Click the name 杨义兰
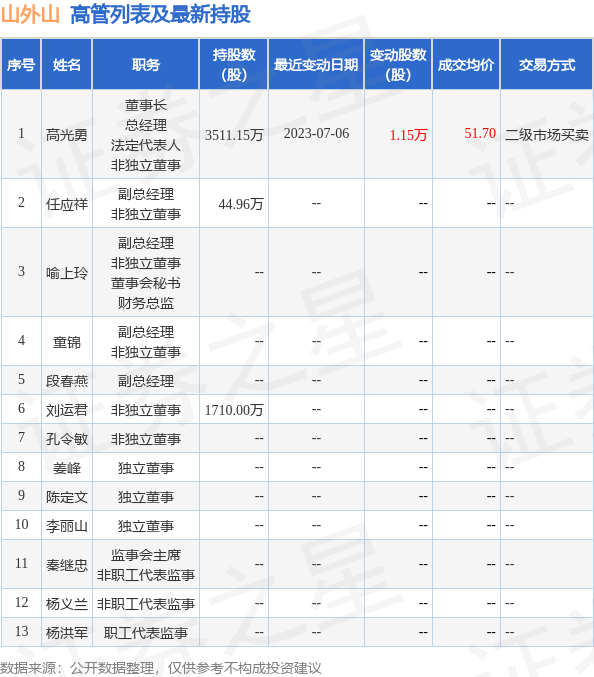This screenshot has width=594, height=677. (x=66, y=604)
